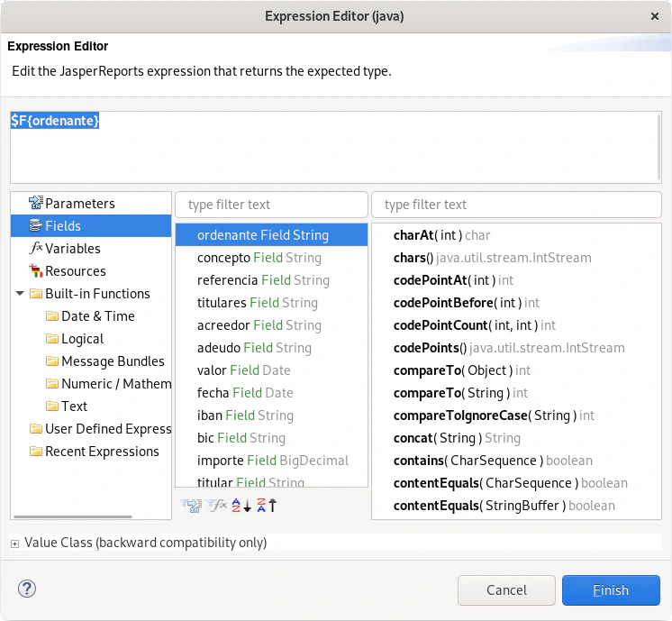Sort fields ascending with A-Z icon
The width and height of the screenshot is (672, 621).
(240, 506)
